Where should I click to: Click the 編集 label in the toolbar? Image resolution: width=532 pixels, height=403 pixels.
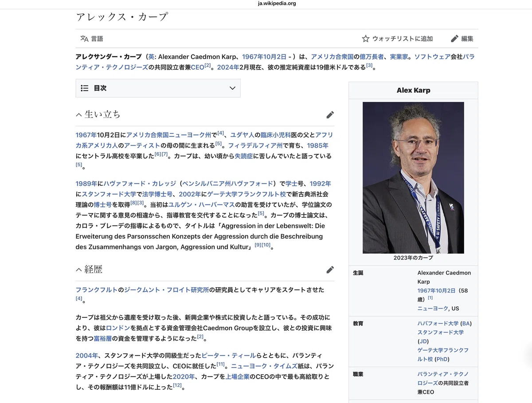click(x=467, y=39)
